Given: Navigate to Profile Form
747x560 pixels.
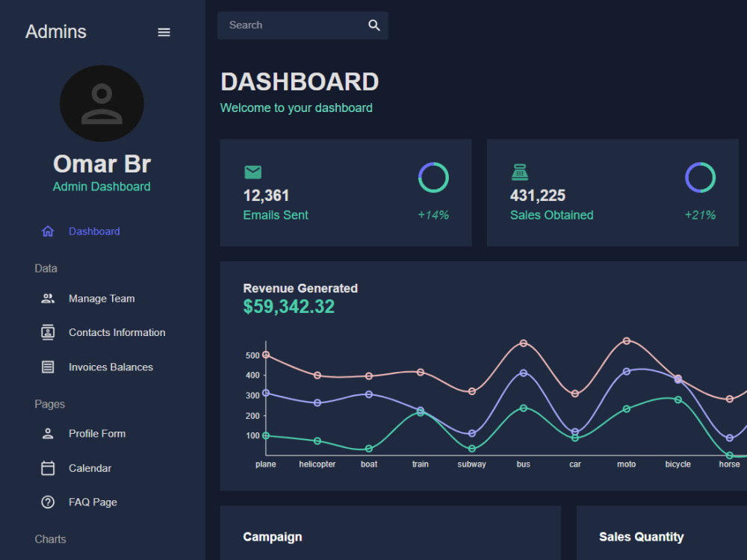Looking at the screenshot, I should [97, 434].
